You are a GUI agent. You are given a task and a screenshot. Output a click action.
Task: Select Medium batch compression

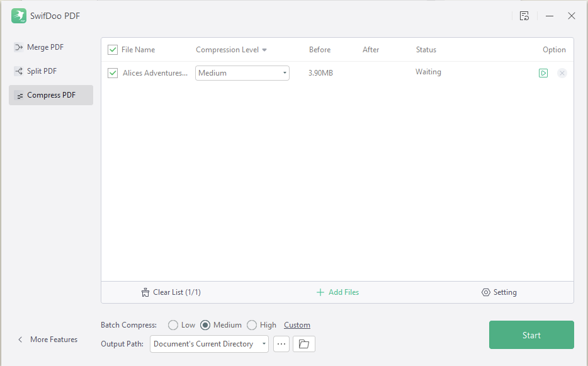tap(205, 325)
